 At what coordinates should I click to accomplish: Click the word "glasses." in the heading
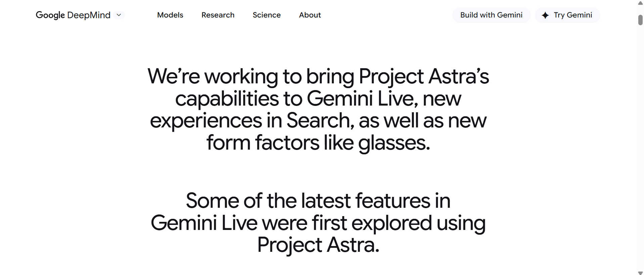[x=394, y=143]
